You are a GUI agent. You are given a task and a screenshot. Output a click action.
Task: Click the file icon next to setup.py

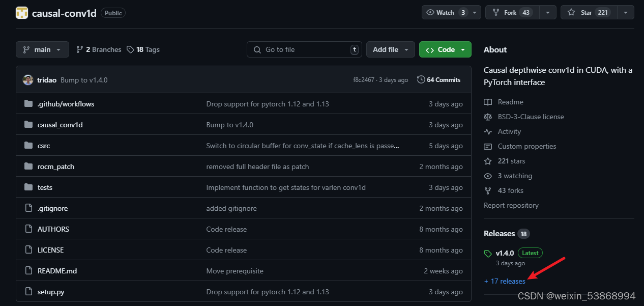[28, 292]
